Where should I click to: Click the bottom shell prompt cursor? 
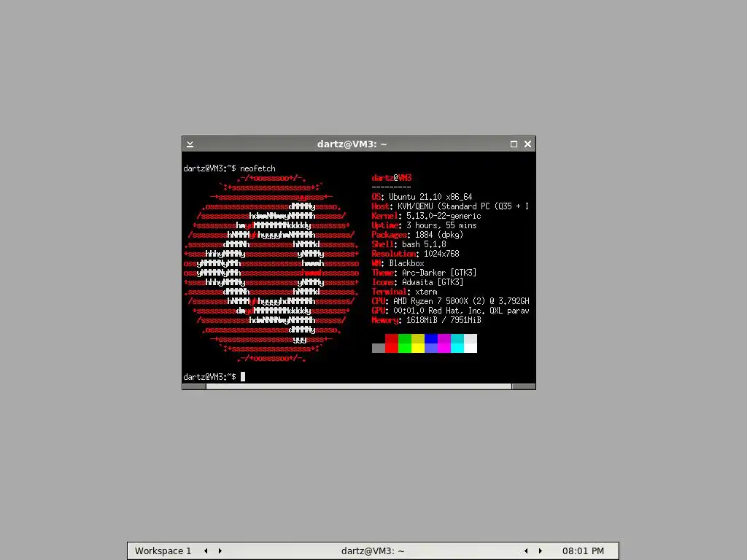[243, 377]
